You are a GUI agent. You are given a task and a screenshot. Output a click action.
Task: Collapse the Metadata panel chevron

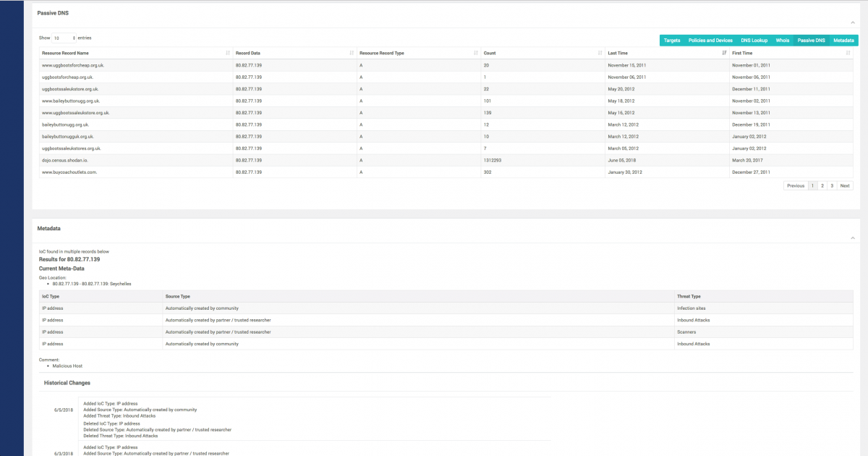[x=852, y=237]
